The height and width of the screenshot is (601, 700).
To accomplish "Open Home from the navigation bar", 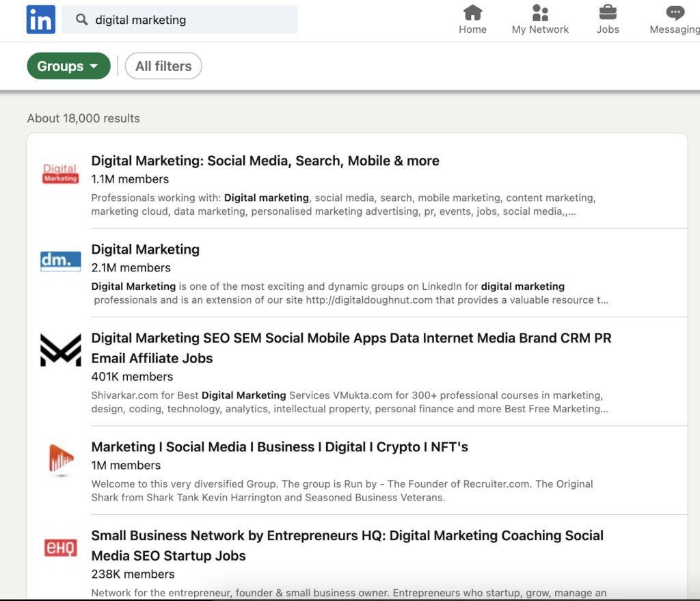I will (472, 20).
